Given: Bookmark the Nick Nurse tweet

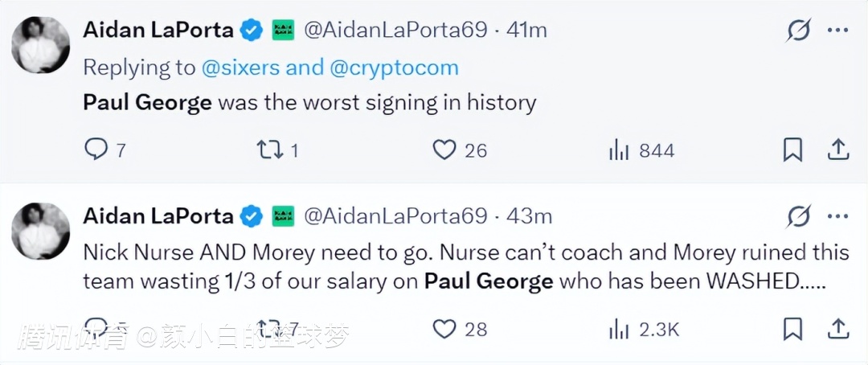Looking at the screenshot, I should click(792, 329).
